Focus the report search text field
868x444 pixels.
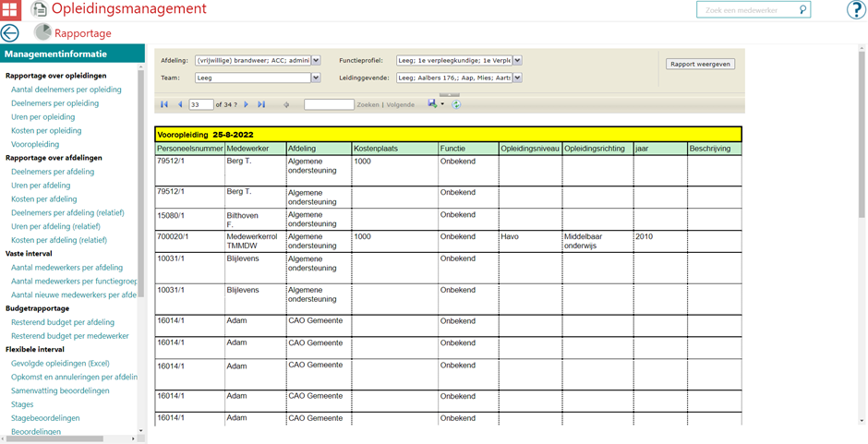click(329, 104)
